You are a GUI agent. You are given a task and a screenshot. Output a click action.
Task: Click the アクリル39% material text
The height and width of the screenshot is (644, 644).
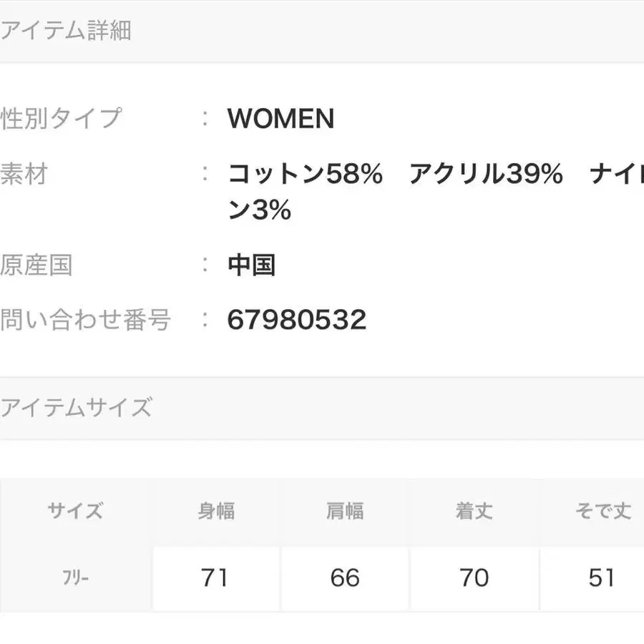pos(486,175)
